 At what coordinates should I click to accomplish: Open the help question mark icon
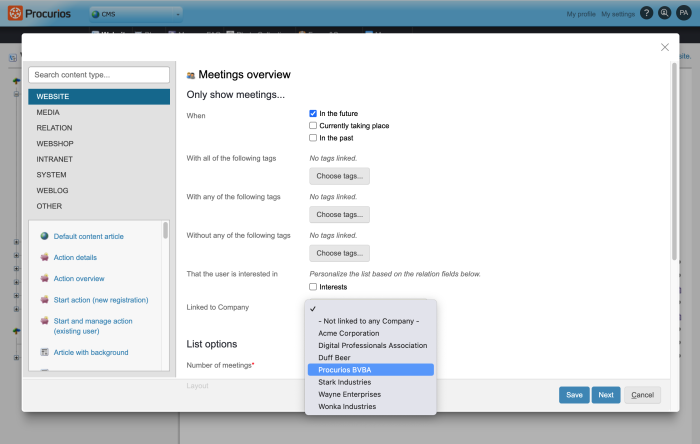pyautogui.click(x=646, y=13)
